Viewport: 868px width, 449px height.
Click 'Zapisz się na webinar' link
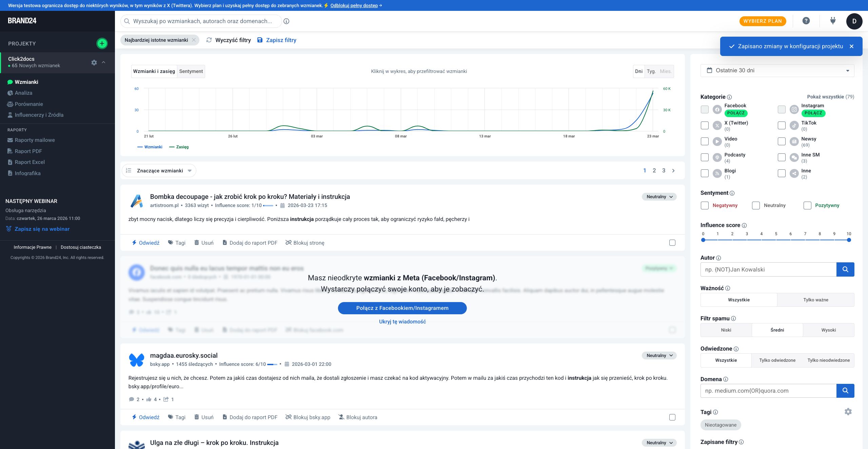pyautogui.click(x=42, y=229)
